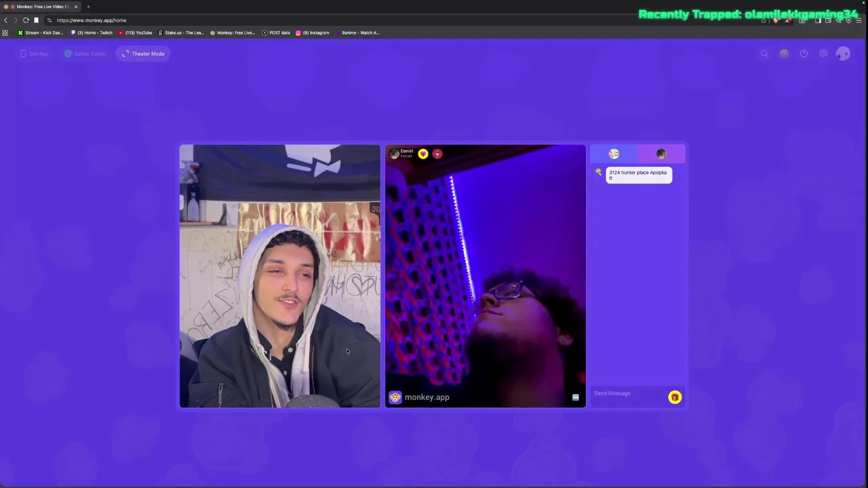Close the Monkey Free Live Video tab

[76, 7]
